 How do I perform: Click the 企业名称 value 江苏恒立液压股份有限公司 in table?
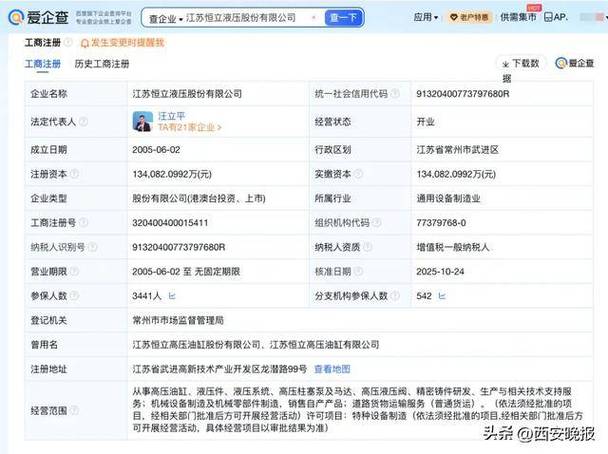click(x=187, y=94)
